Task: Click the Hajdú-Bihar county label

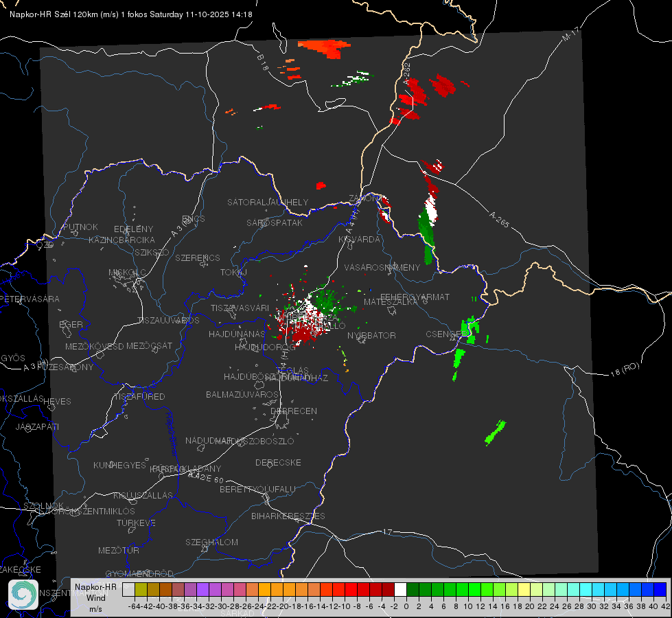Action: point(172,434)
